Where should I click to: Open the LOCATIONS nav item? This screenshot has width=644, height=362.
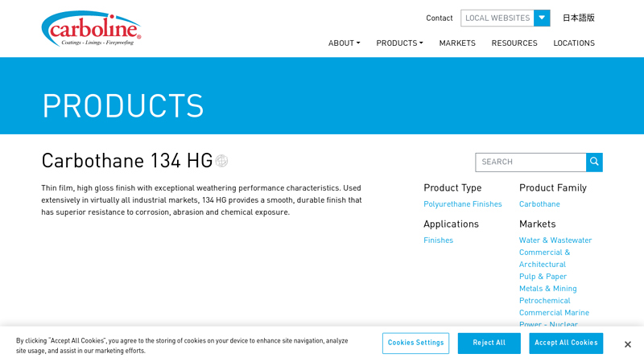click(574, 43)
